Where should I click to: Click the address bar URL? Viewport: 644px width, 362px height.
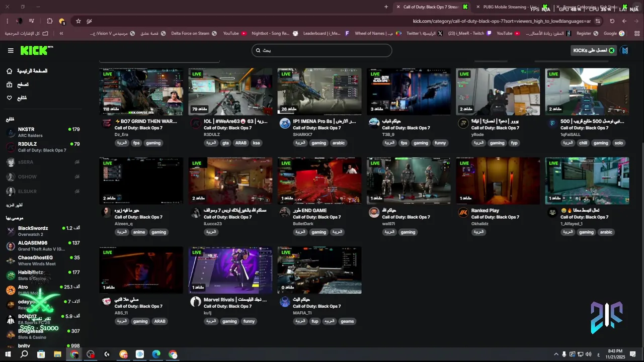tap(502, 21)
